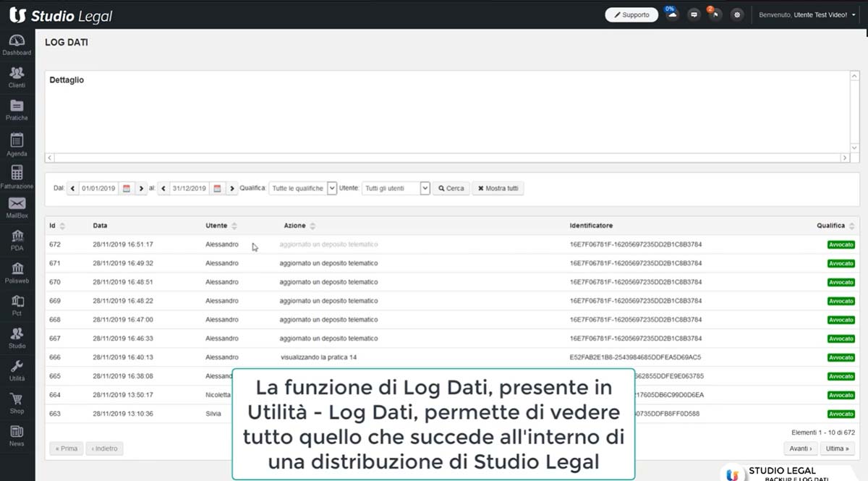Screen dimensions: 868x481
Task: Click identifier E52FAB2E1B8-2543984685DDFEA5D69AC5
Action: 635,357
